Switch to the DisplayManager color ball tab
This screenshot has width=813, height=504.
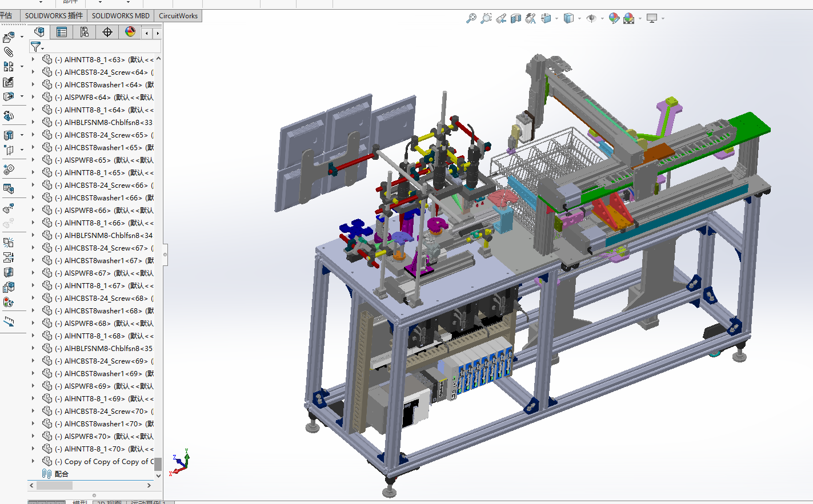[130, 32]
